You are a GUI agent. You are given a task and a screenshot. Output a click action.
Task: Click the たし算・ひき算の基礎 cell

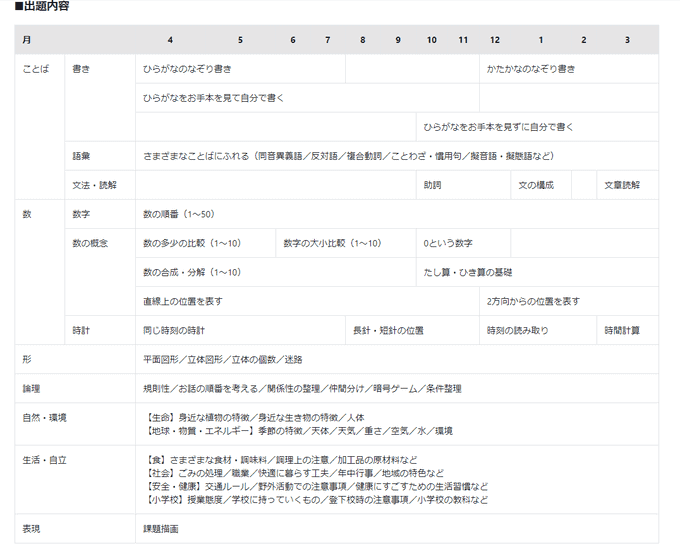coord(468,272)
